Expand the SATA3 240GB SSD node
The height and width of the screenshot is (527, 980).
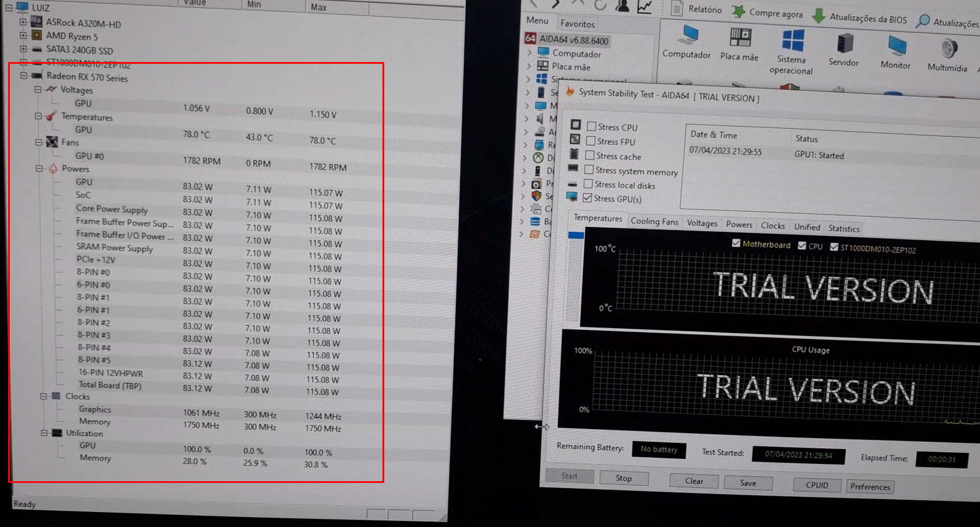tap(23, 49)
